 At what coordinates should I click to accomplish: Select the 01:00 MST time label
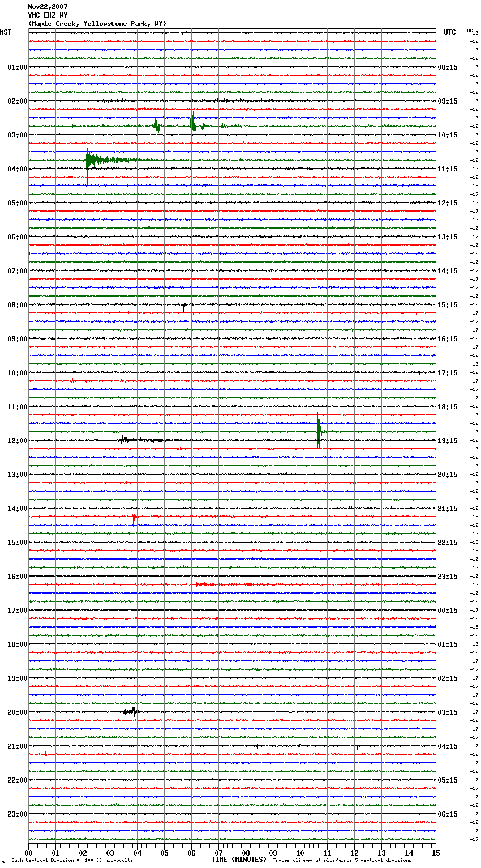(x=18, y=67)
